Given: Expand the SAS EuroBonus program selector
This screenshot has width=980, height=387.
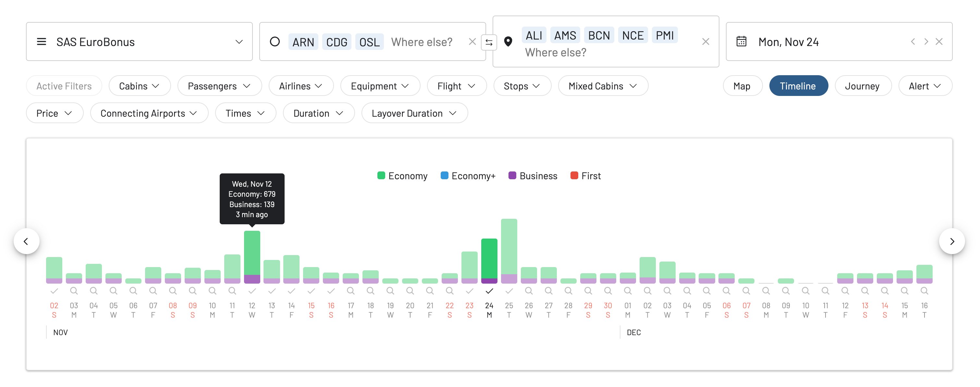Looking at the screenshot, I should [x=139, y=41].
